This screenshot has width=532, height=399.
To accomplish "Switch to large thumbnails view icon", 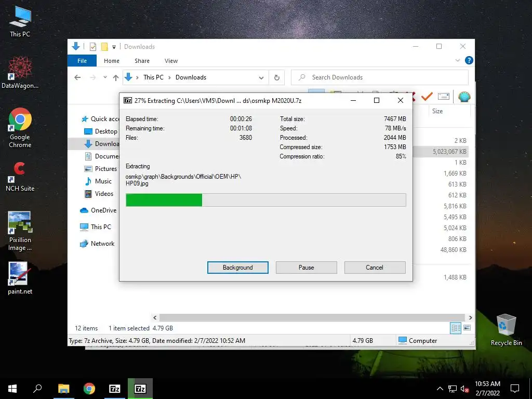I will [x=467, y=328].
